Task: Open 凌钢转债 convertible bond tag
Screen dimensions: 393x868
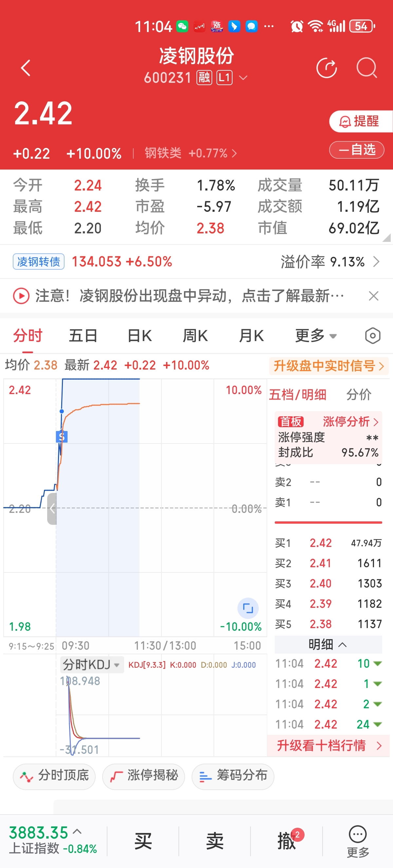Action: (38, 262)
